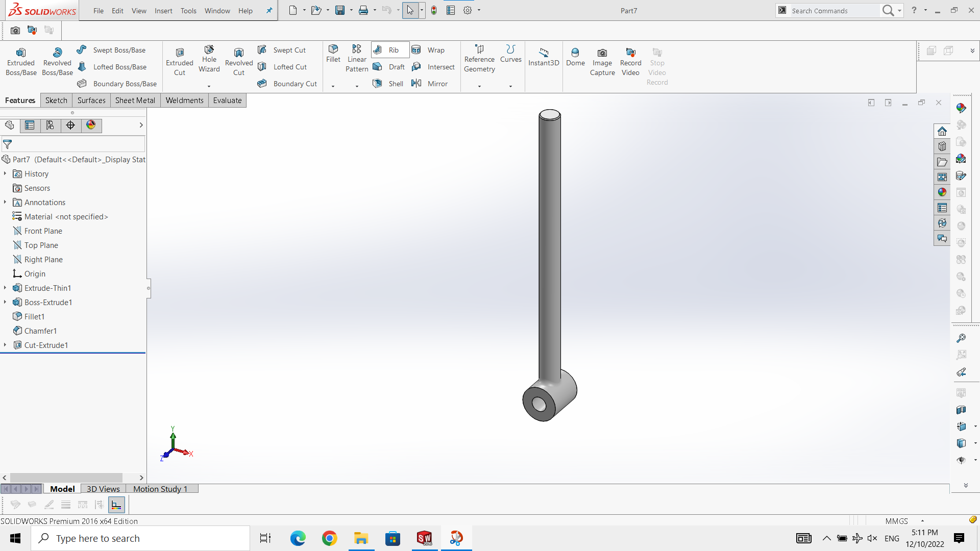
Task: Choose the Lofted Cut tool
Action: [x=282, y=67]
